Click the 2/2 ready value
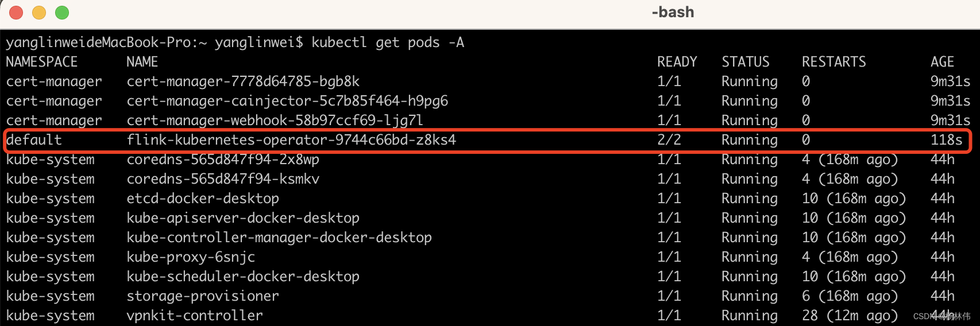This screenshot has width=980, height=326. [x=669, y=140]
